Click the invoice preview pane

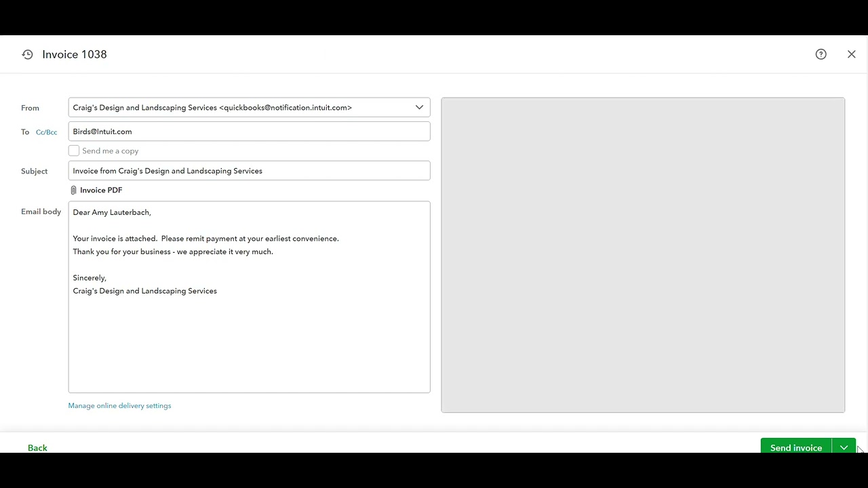(643, 255)
